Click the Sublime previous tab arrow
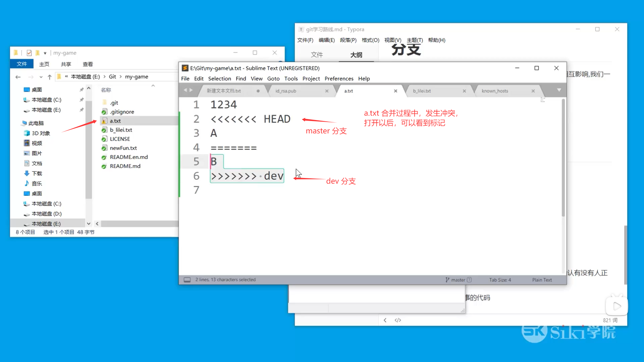This screenshot has height=362, width=644. click(x=185, y=90)
